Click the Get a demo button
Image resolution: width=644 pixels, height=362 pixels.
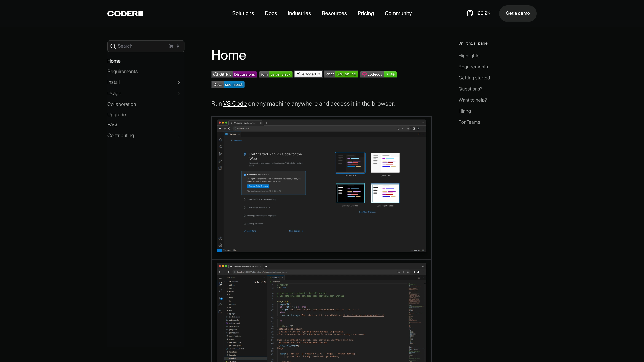coord(518,13)
